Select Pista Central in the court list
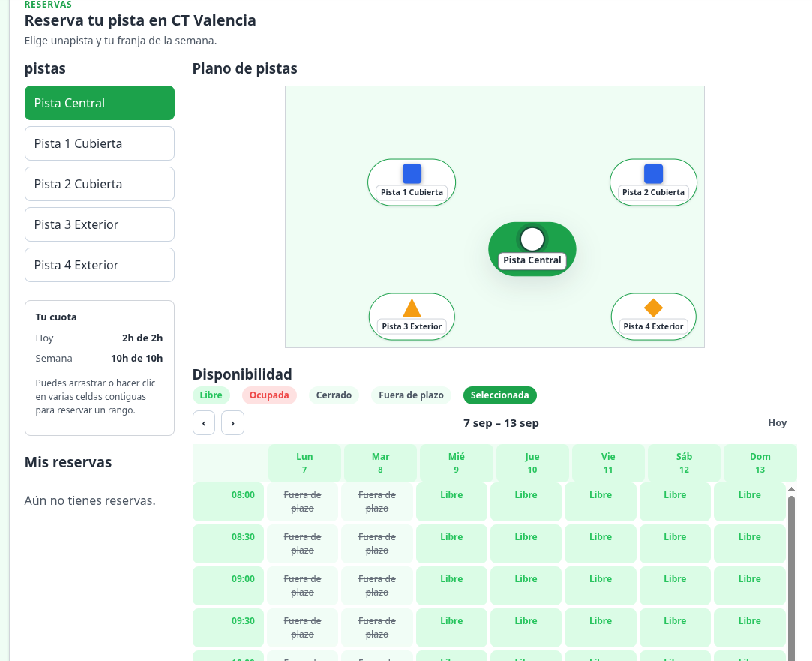812x661 pixels. (x=100, y=103)
